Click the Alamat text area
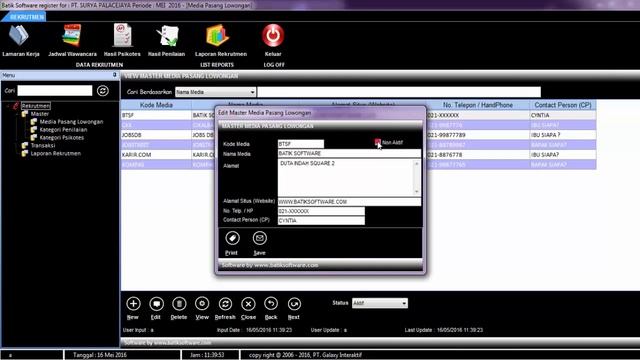Screen dimensions: 640x360 [346, 178]
